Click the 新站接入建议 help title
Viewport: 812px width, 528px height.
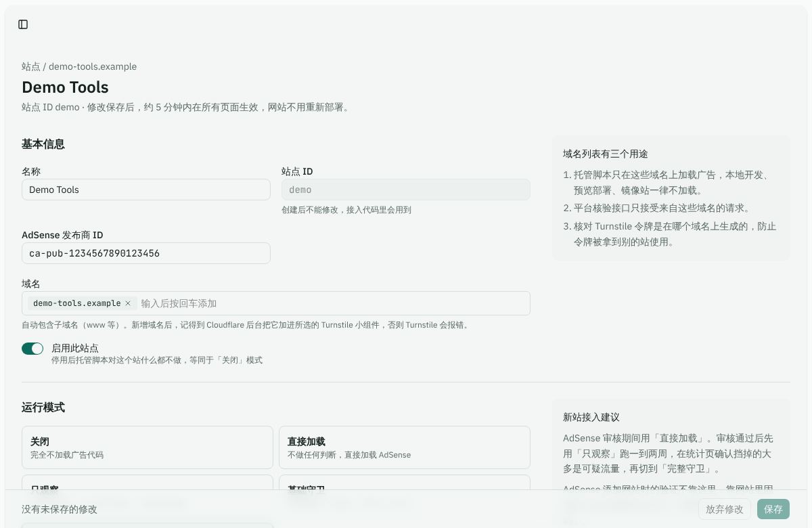[x=591, y=417]
